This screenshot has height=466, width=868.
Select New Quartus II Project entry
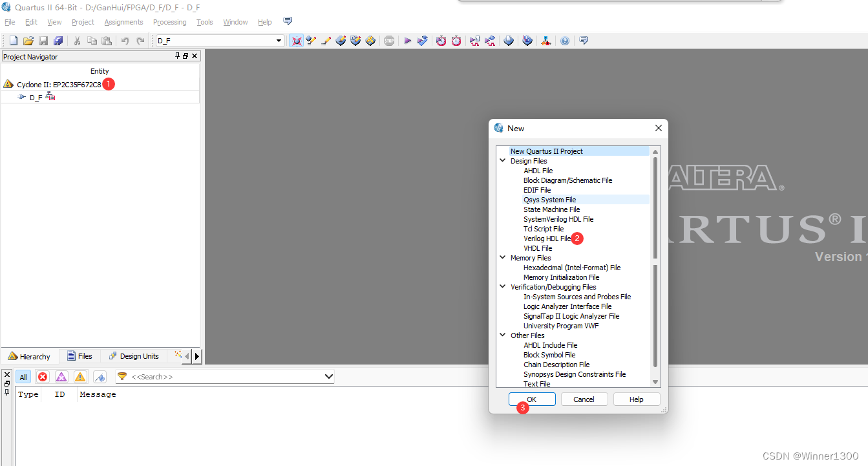coord(547,151)
